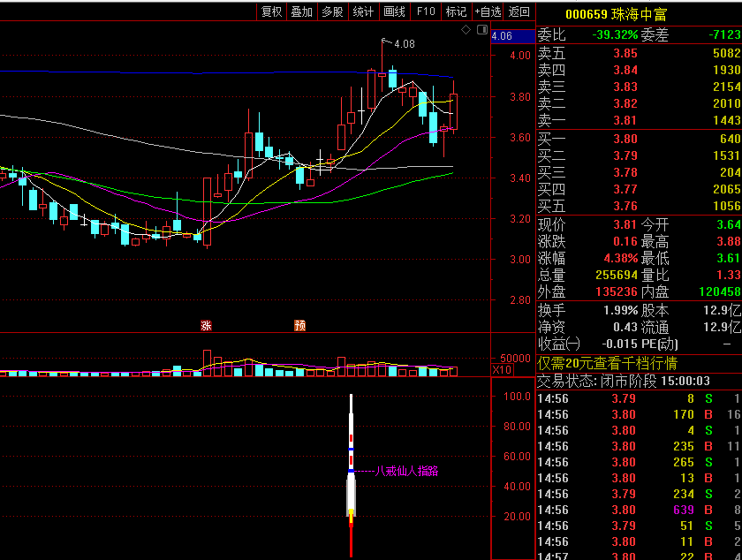Toggle the side panel icon beside the diamond
The image size is (742, 560).
pyautogui.click(x=482, y=30)
